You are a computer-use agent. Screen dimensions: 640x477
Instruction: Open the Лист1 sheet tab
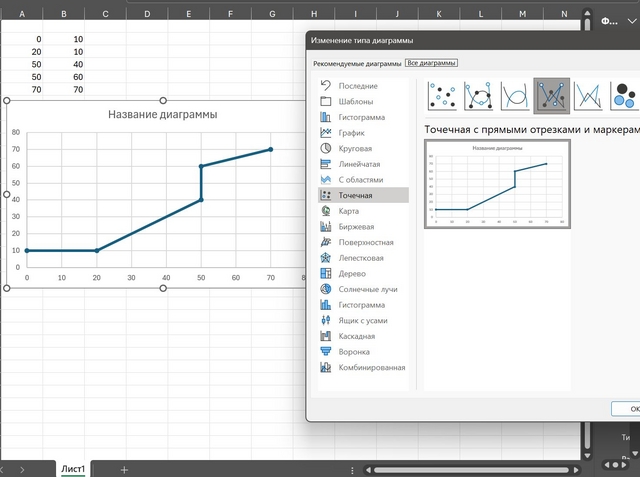pyautogui.click(x=73, y=469)
